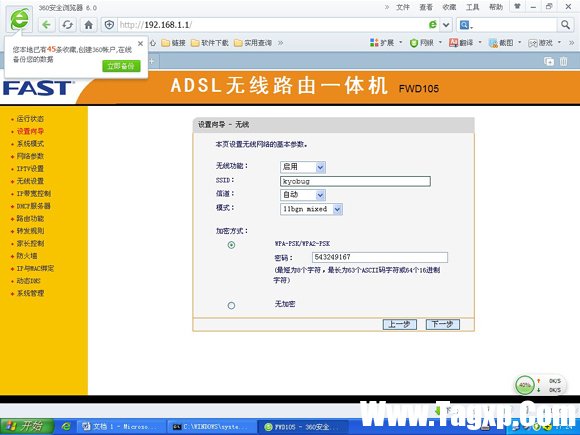
Task: Click the green compatibility mode 'e' icon in address bar
Action: click(x=432, y=25)
